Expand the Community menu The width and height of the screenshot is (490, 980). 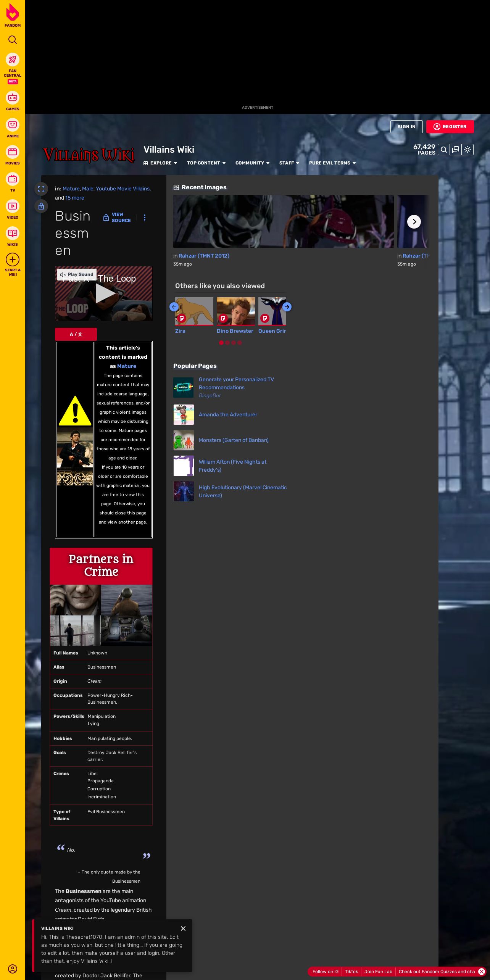point(252,163)
